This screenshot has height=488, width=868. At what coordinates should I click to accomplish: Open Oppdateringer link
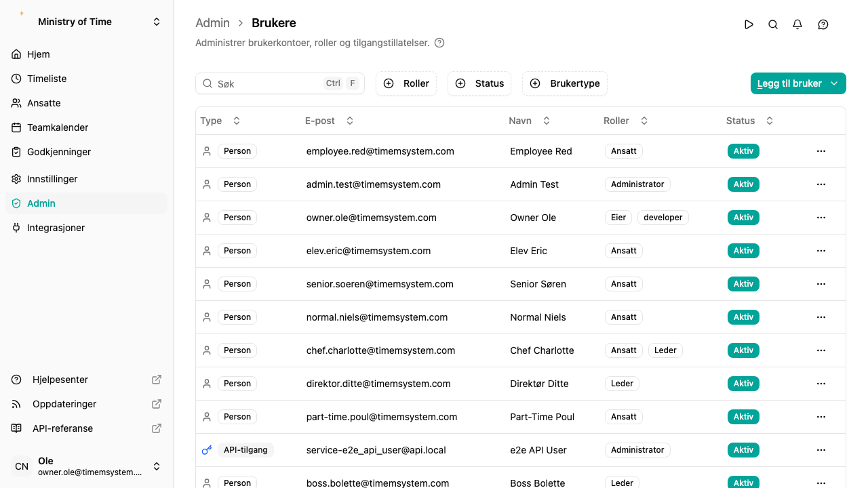pyautogui.click(x=87, y=404)
